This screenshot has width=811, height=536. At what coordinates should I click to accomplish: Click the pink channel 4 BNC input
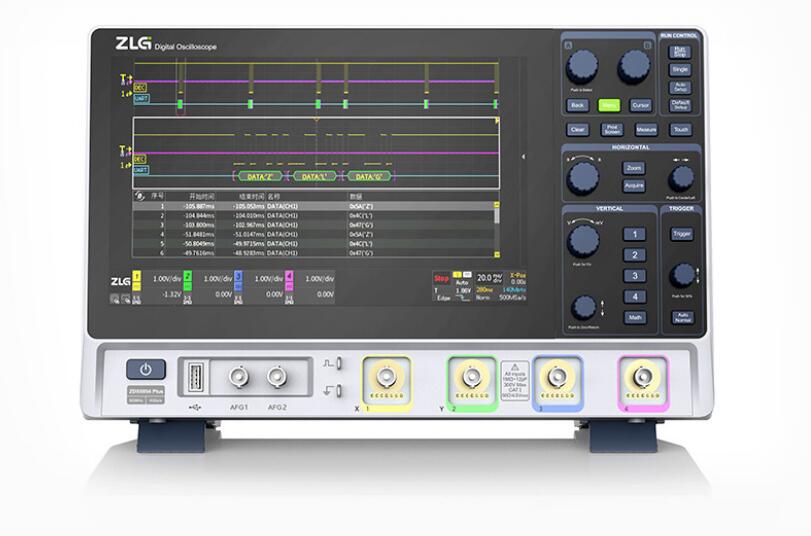click(642, 379)
